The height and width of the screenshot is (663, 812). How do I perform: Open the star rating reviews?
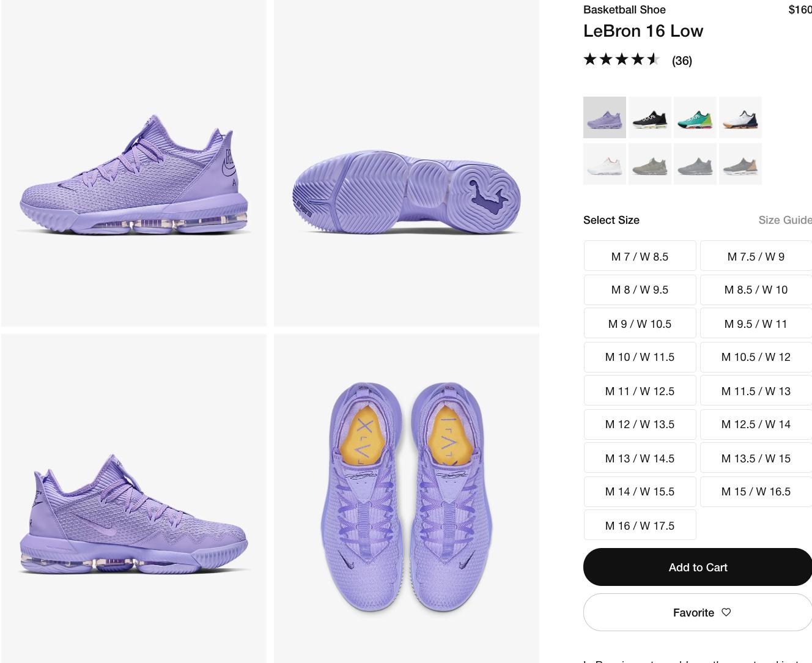coord(622,59)
